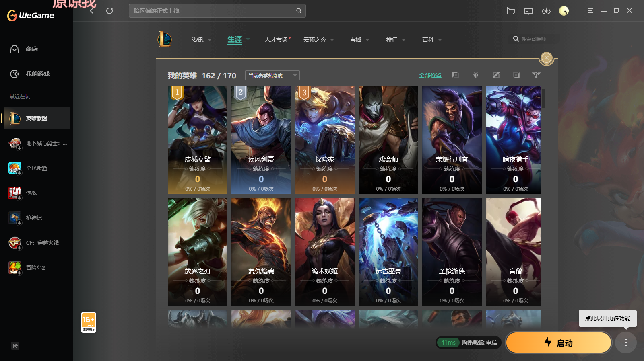Screen dimensions: 644x361
Task: Select 英雄联盟 in recent games
Action: 37,118
